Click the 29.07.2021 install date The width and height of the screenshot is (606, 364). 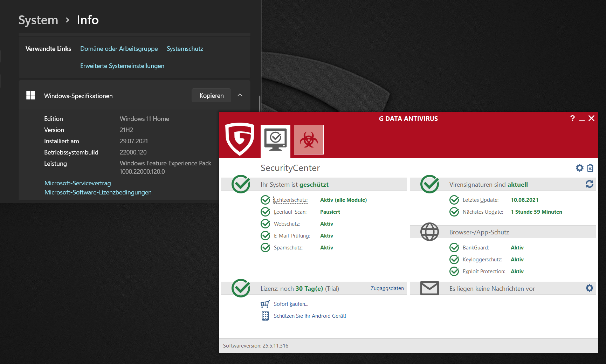(134, 141)
